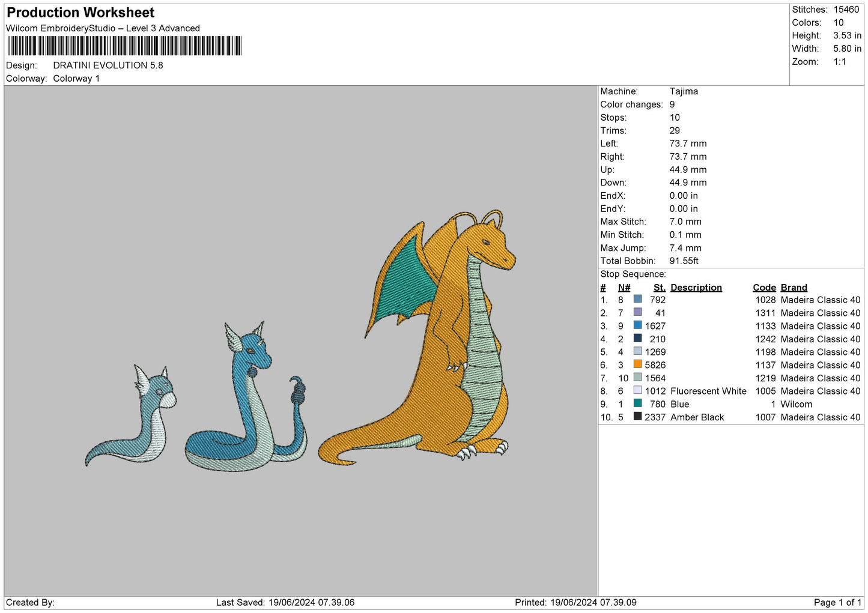Click the 'Description' column header
Screen dimensions: 868x613
coord(696,288)
